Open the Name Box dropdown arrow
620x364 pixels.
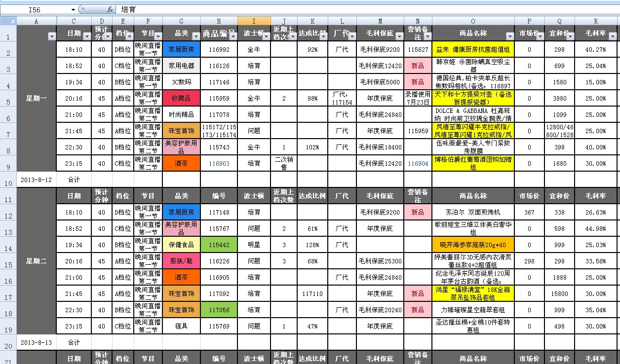[x=73, y=9]
